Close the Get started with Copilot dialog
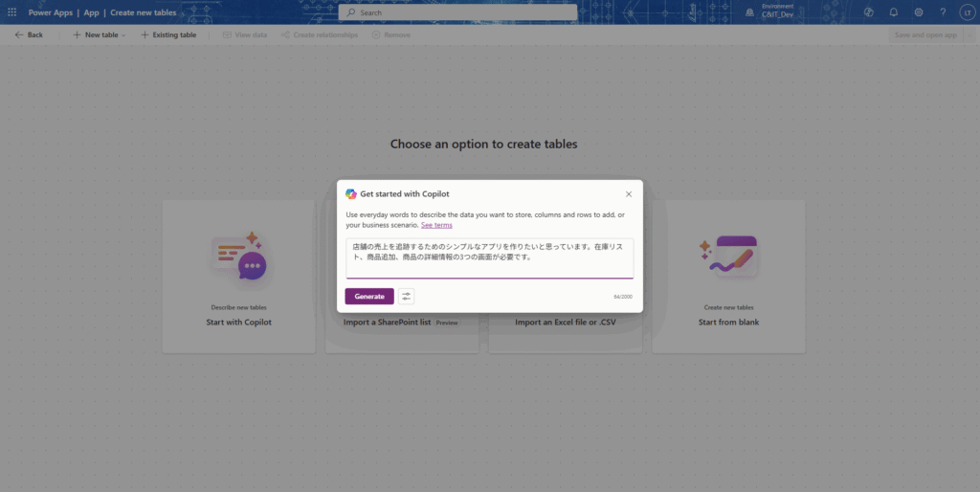 629,194
